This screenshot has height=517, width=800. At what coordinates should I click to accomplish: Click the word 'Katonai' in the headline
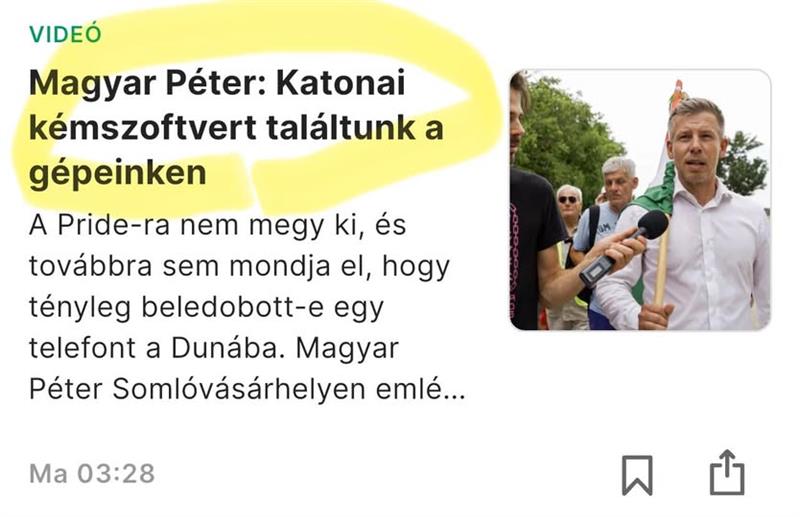tap(340, 83)
